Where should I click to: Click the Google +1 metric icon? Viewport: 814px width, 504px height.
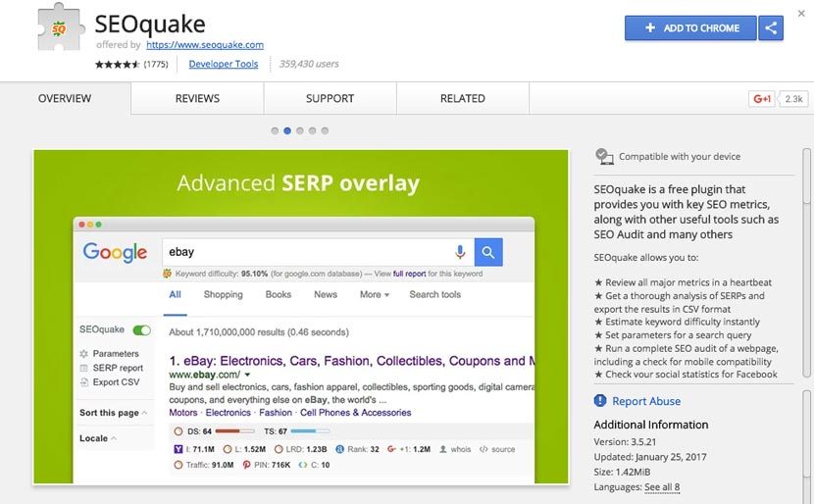click(391, 449)
